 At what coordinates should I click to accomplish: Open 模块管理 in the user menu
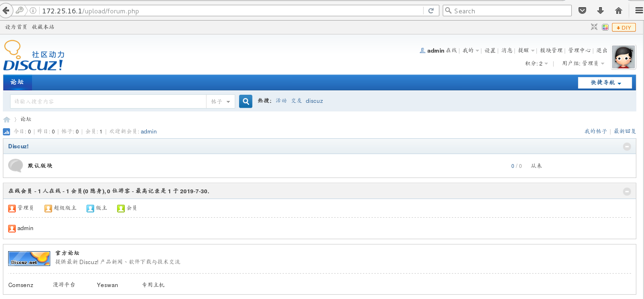tap(551, 50)
